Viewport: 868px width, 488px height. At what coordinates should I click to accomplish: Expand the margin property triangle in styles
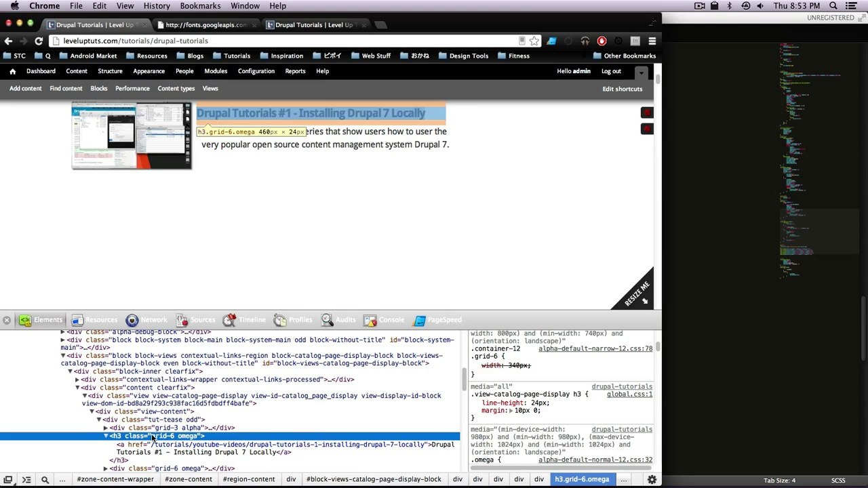coord(512,411)
